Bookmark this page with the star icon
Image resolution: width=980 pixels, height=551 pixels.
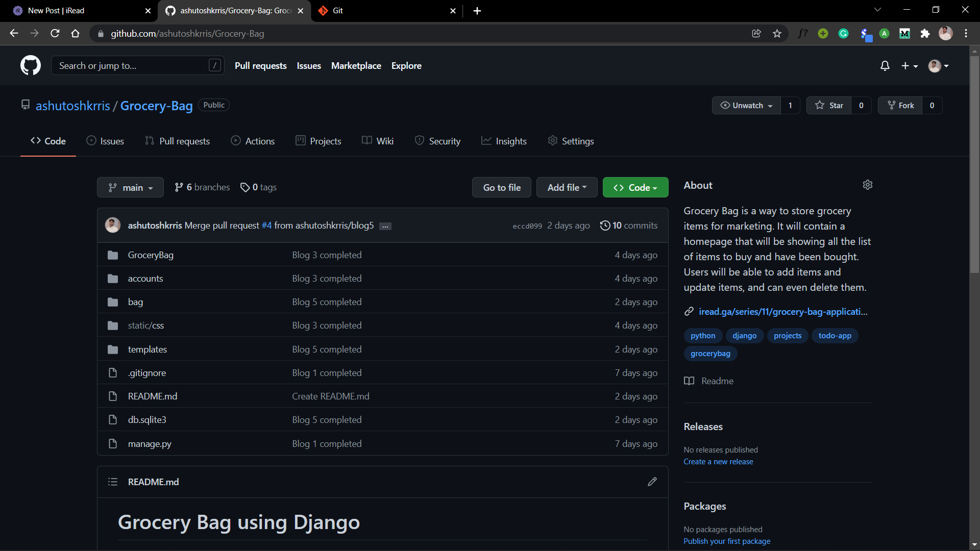point(777,34)
